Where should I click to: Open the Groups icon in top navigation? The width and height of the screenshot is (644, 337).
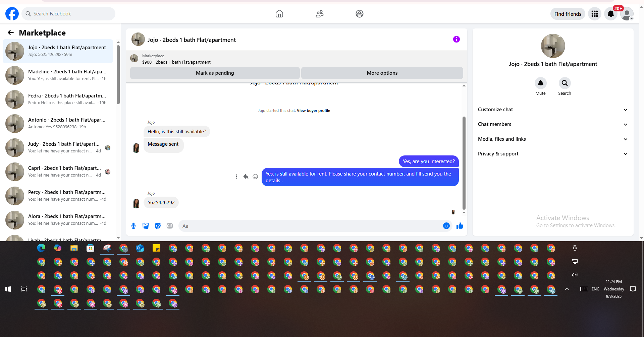pos(360,14)
